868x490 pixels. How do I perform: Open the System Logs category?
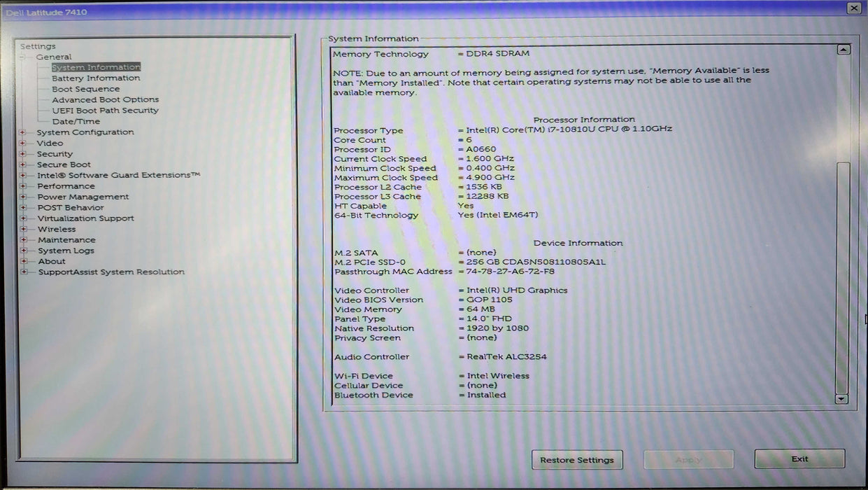click(x=66, y=251)
